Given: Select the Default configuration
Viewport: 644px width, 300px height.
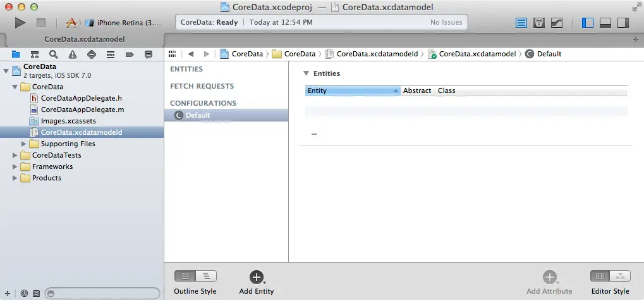Looking at the screenshot, I should tap(198, 115).
